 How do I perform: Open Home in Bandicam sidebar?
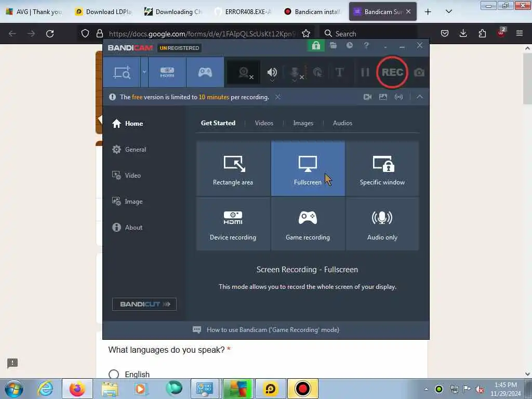(x=128, y=124)
